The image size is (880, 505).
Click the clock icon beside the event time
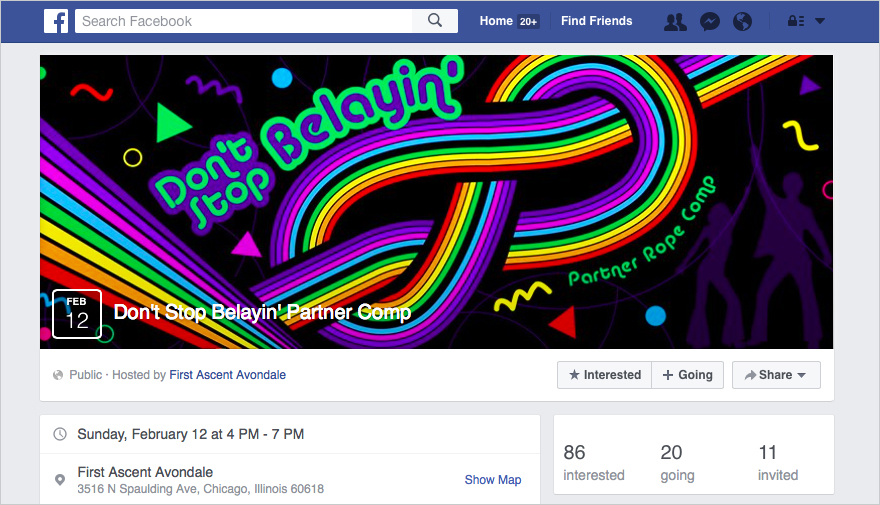59,434
